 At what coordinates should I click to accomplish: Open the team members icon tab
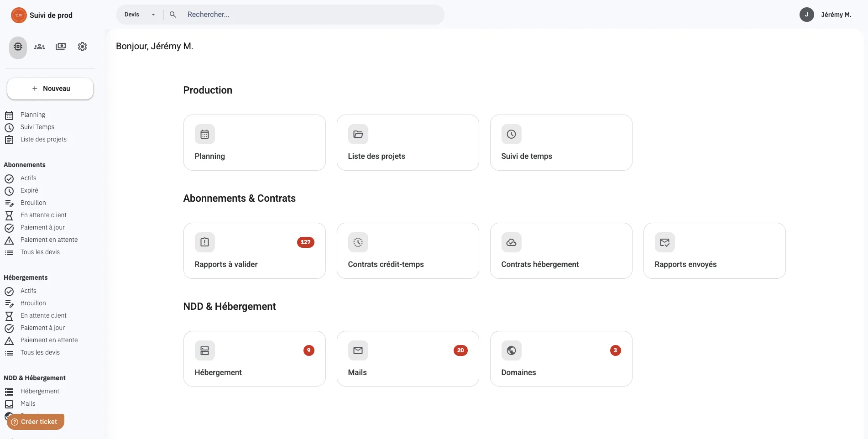39,47
